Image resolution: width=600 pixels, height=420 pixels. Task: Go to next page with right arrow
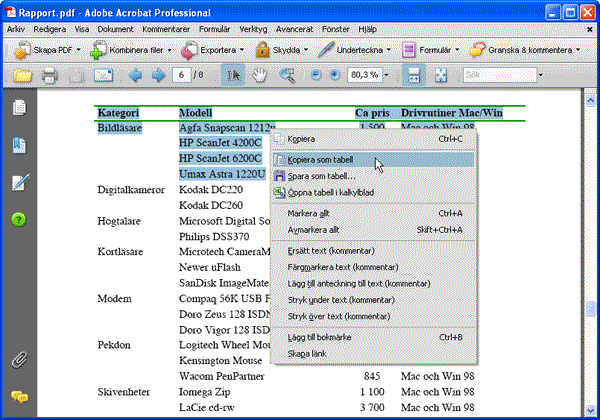tap(158, 75)
